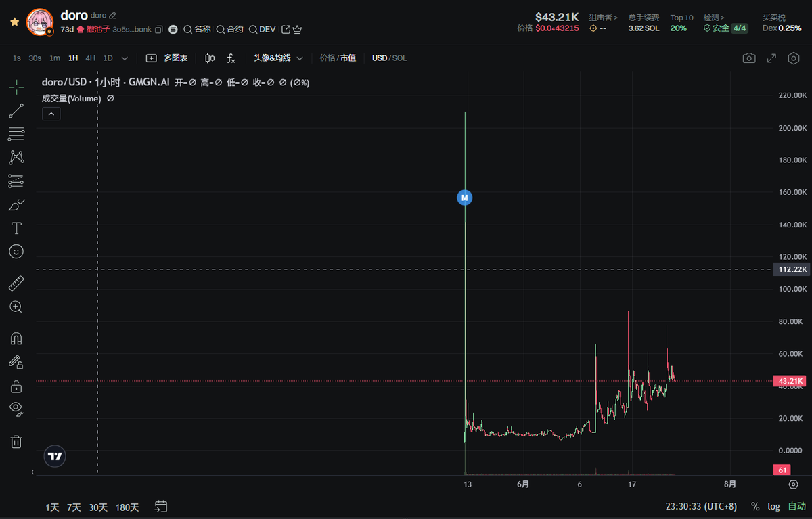Click the TradingView logo
812x519 pixels.
tap(55, 456)
